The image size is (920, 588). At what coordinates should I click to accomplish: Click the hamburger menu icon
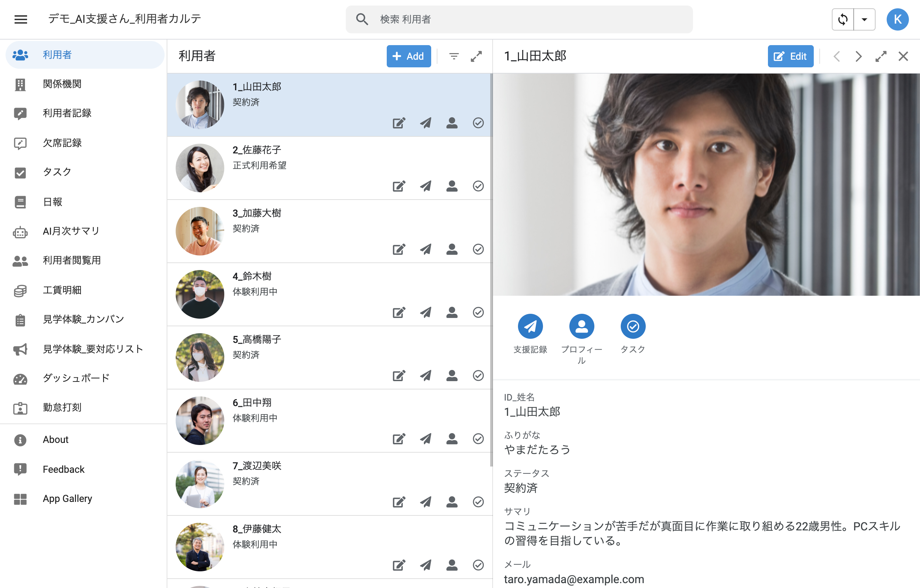tap(20, 19)
